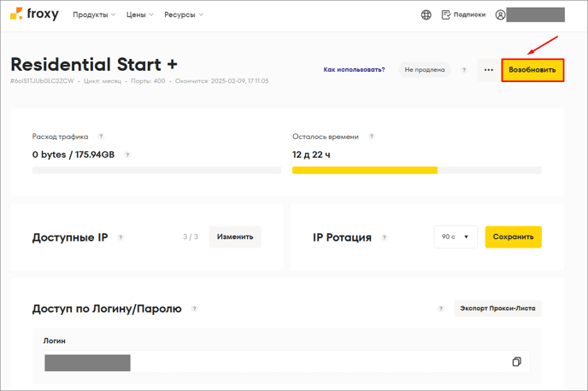588x391 pixels.
Task: Click the Цикл: месяц text
Action: [103, 81]
